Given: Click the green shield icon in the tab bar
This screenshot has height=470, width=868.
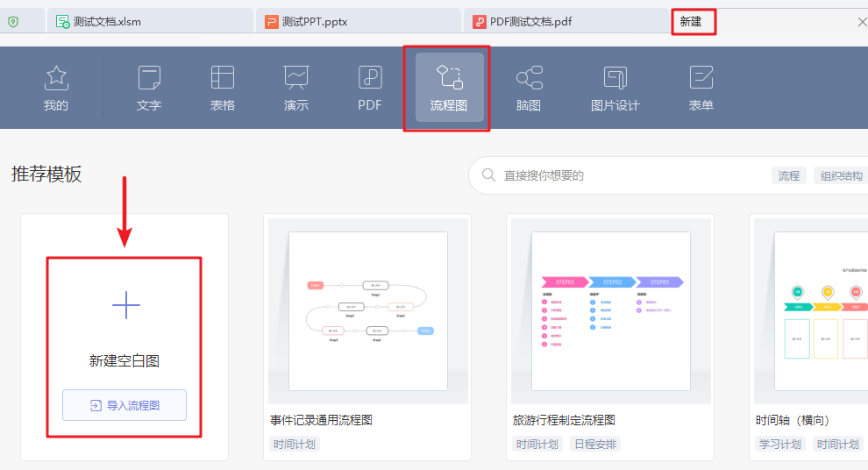Looking at the screenshot, I should 13,22.
